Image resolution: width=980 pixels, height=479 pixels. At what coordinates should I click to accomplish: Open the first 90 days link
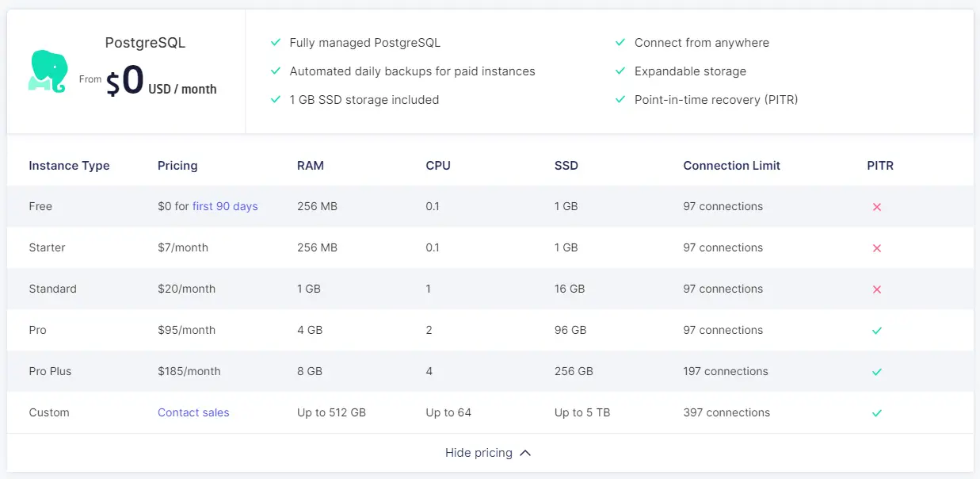(225, 206)
